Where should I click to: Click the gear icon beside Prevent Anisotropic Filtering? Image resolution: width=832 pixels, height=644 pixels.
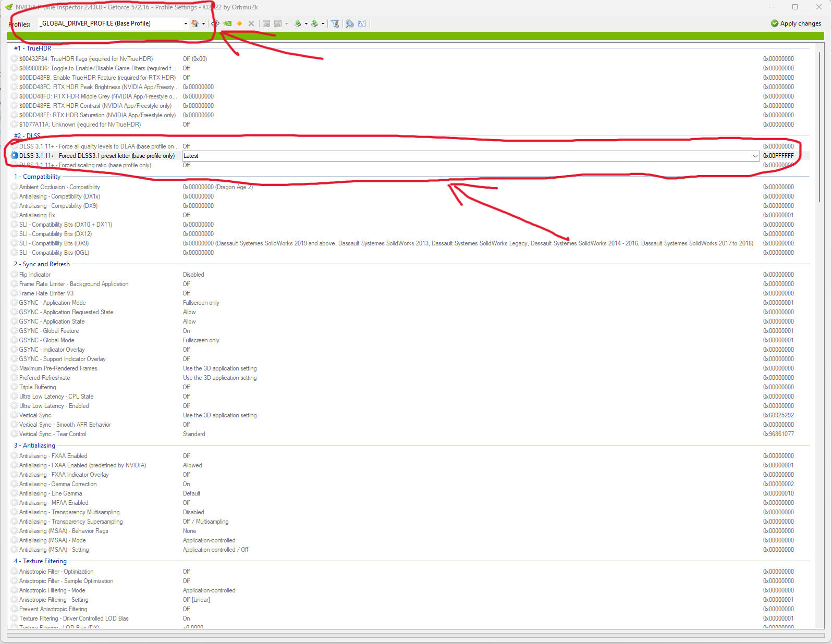tap(15, 609)
